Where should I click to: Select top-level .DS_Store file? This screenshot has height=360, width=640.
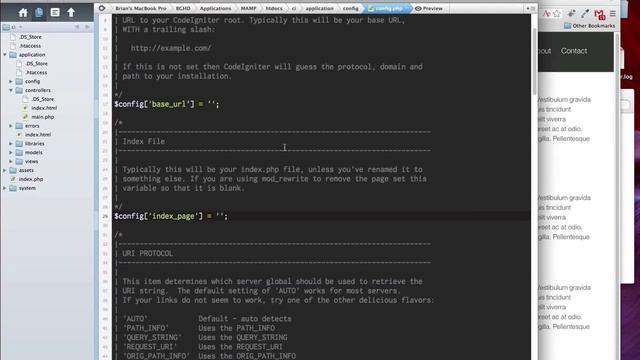pos(30,37)
